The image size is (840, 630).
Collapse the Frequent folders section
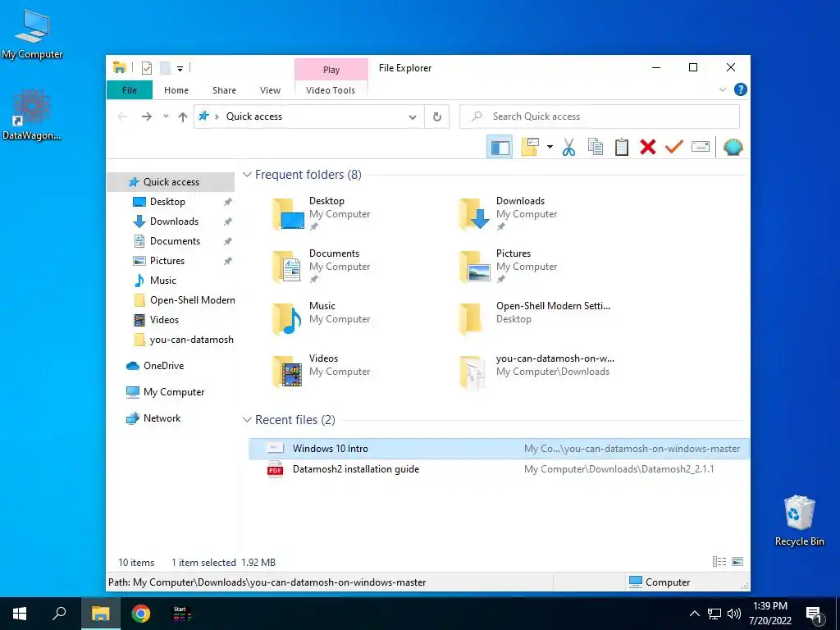247,175
